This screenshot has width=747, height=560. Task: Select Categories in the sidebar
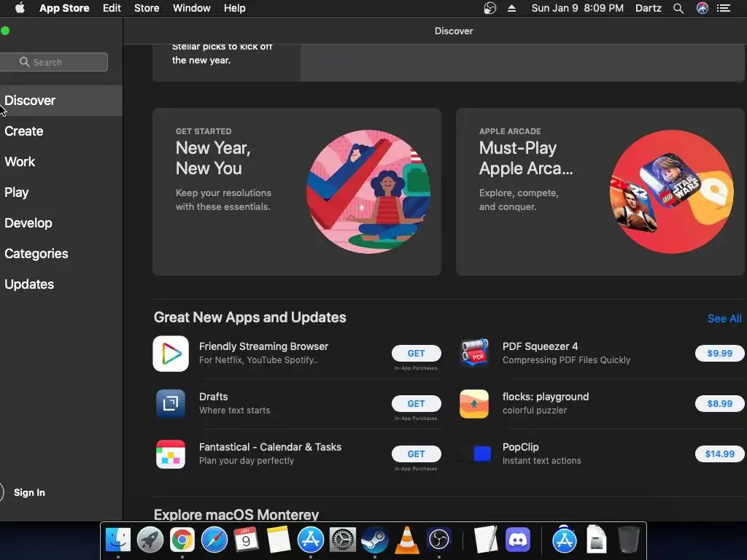[x=61, y=253]
